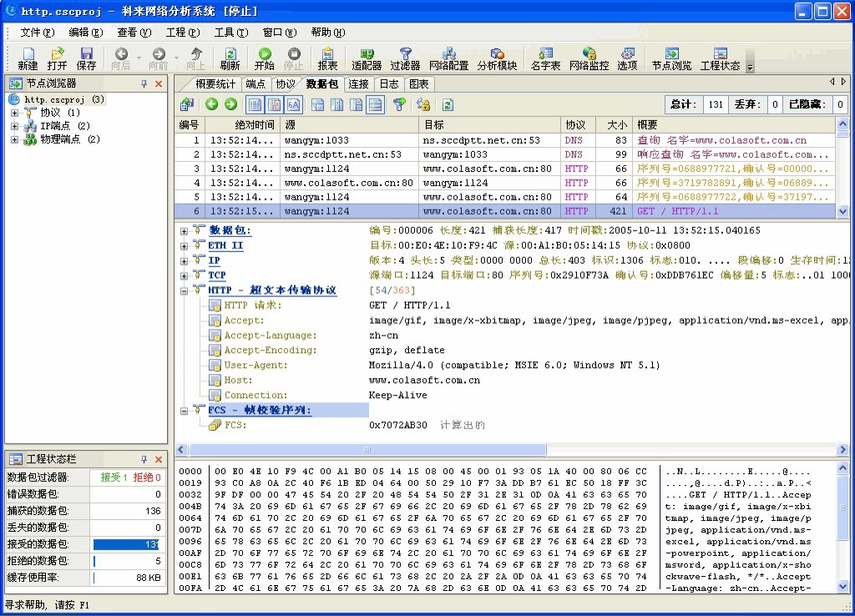Expand the 协议 (1) tree node
Image resolution: width=855 pixels, height=616 pixels.
click(15, 113)
